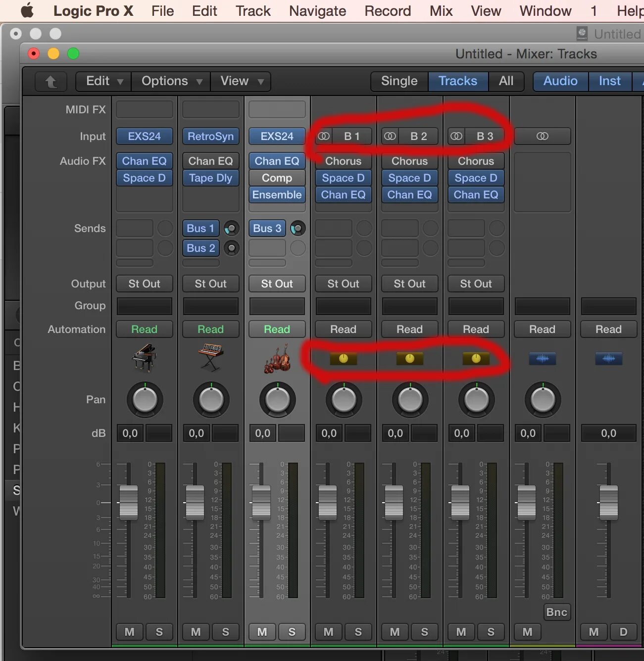The image size is (644, 661).
Task: Toggle the D button on the last strip
Action: 624,632
